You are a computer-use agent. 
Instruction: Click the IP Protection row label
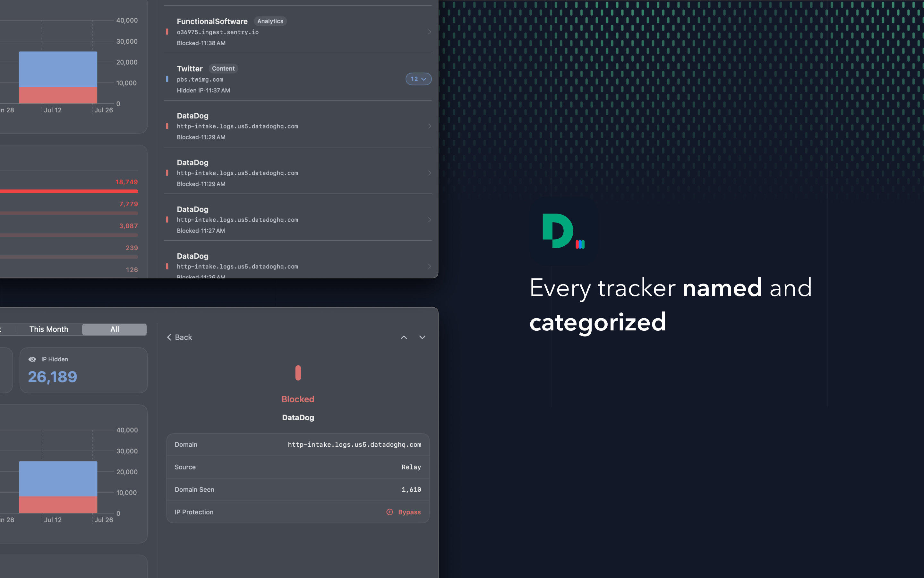pyautogui.click(x=194, y=512)
